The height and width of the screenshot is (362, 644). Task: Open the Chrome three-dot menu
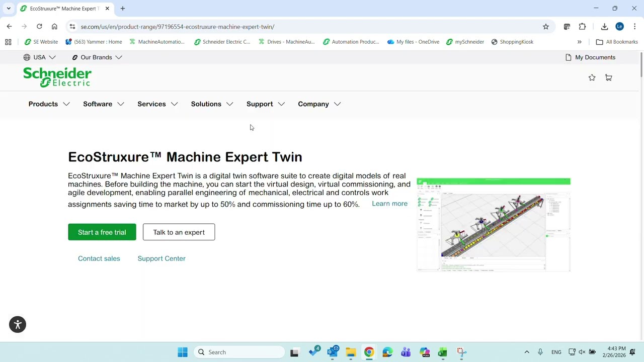(x=635, y=27)
